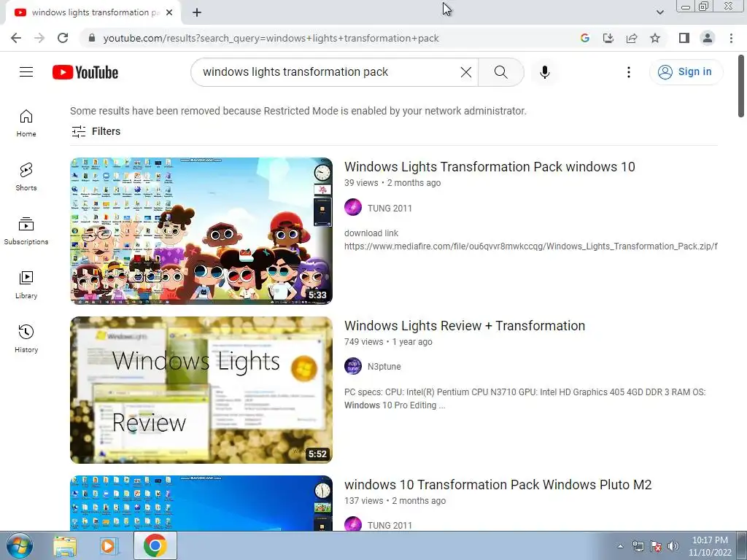
Task: Open Windows Explorer from taskbar
Action: coord(65,545)
